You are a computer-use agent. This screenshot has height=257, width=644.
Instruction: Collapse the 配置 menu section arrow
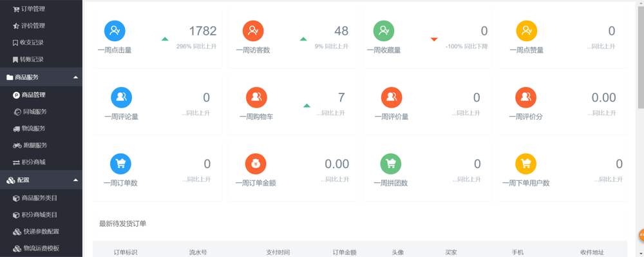click(x=75, y=180)
